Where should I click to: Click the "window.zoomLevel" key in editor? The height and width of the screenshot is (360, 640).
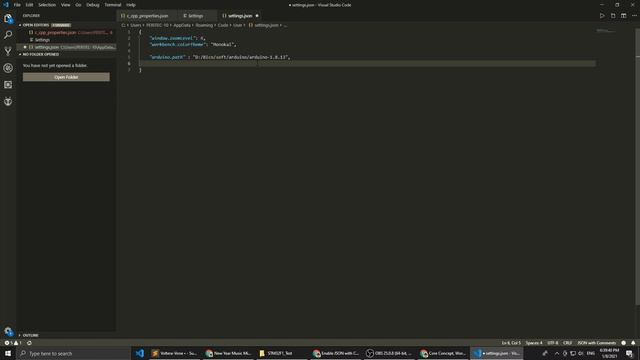[171, 38]
